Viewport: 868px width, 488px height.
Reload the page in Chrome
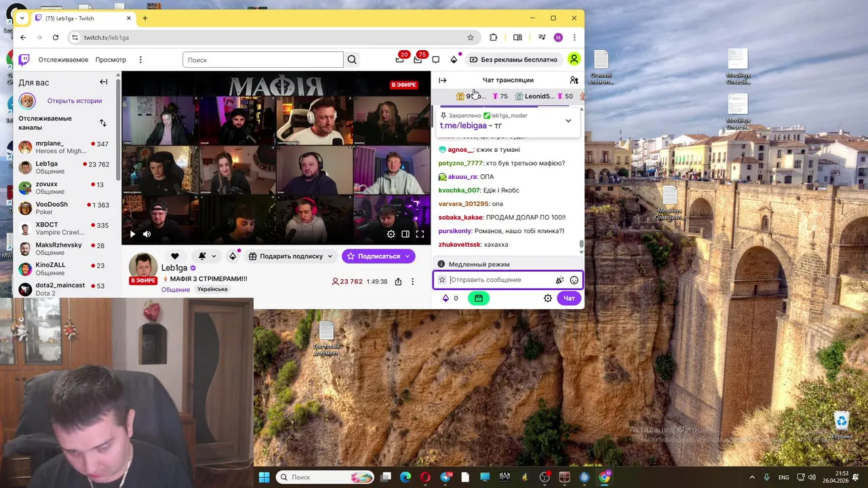pyautogui.click(x=56, y=37)
